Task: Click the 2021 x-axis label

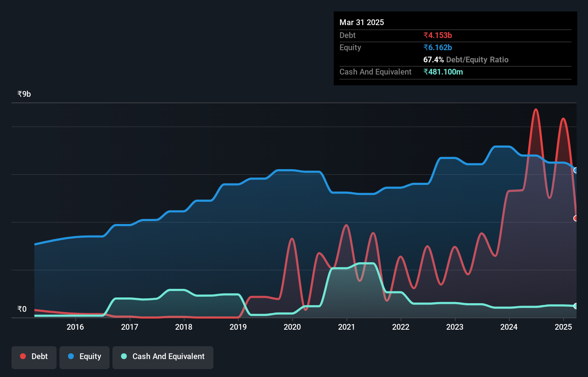Action: point(347,327)
